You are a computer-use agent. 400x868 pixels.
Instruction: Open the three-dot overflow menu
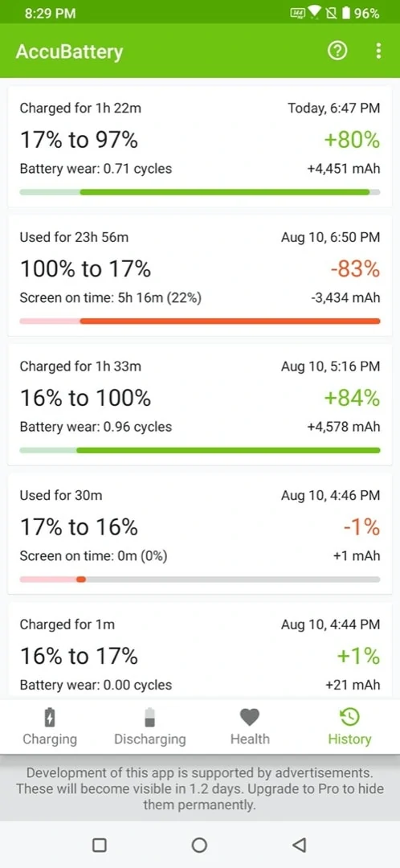coord(378,51)
